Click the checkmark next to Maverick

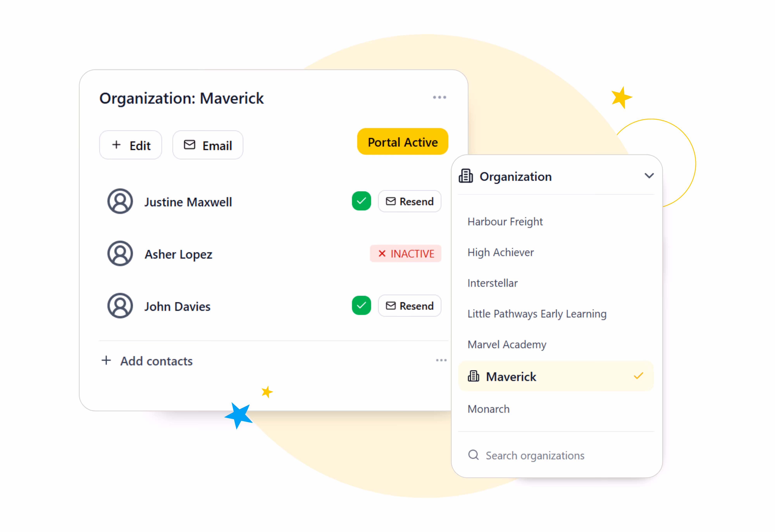click(638, 376)
